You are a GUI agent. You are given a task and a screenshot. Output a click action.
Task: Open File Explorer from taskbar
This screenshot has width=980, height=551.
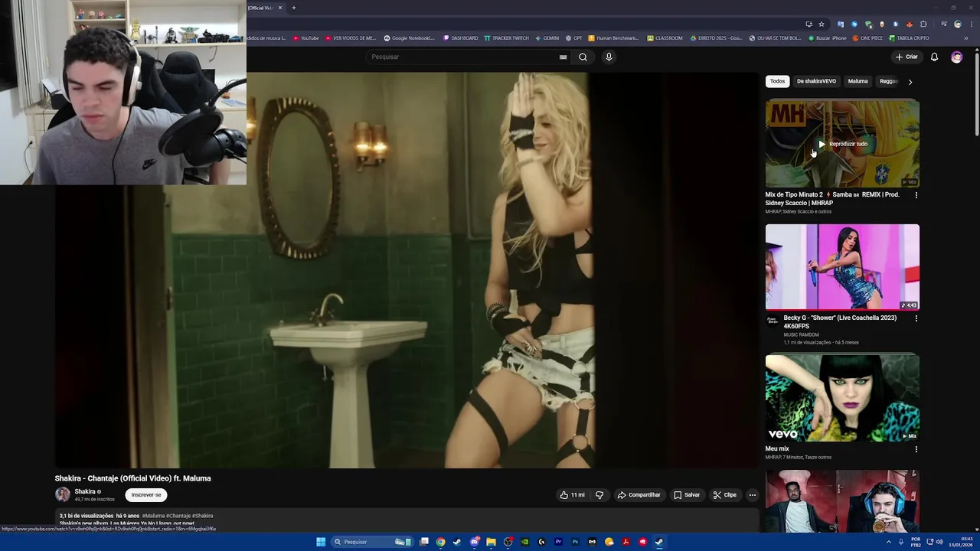pos(491,542)
